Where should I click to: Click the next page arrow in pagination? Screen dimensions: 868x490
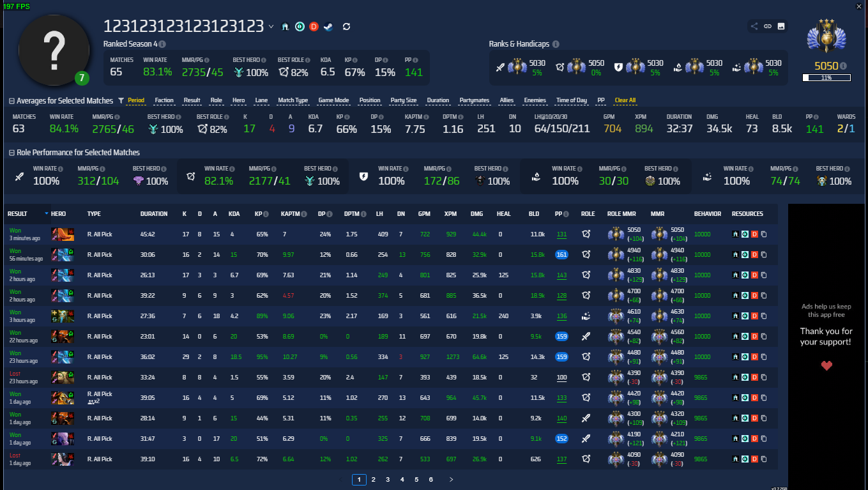pyautogui.click(x=451, y=479)
